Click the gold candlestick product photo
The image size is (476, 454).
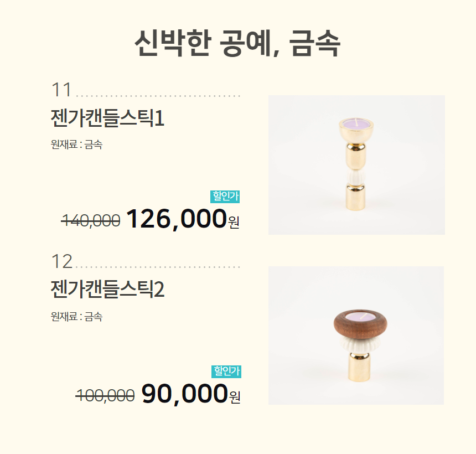point(356,165)
